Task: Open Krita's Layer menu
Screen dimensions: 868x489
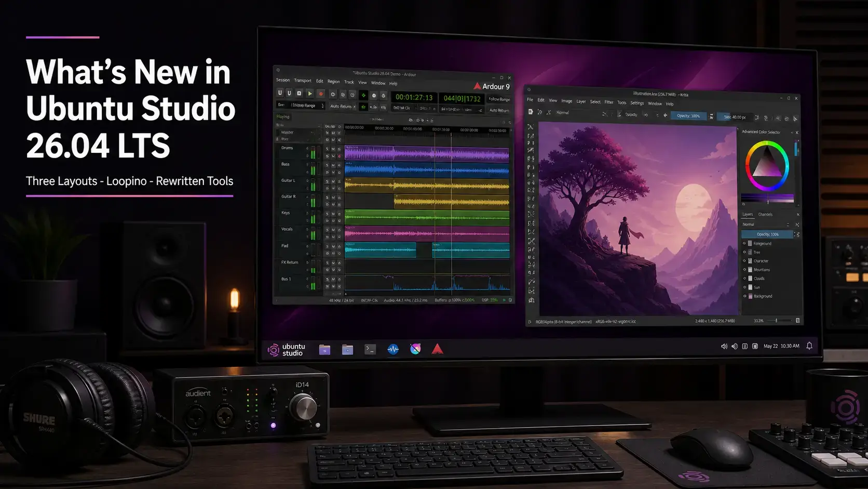Action: [x=581, y=102]
